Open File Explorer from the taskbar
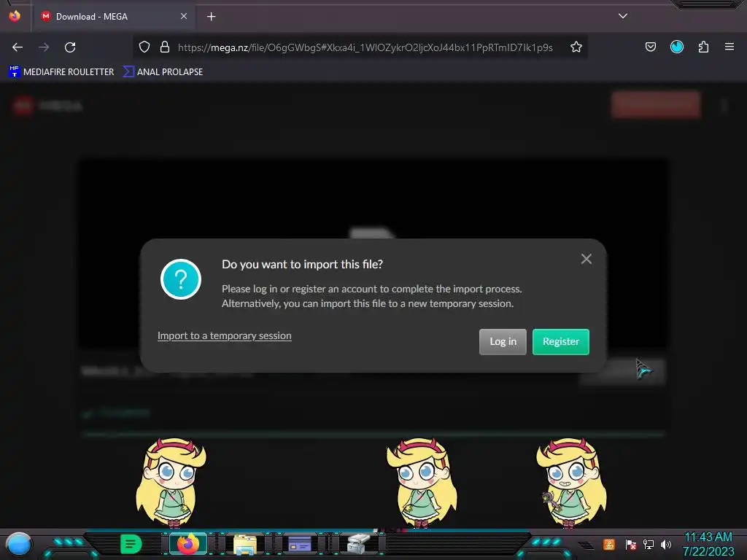 click(245, 544)
